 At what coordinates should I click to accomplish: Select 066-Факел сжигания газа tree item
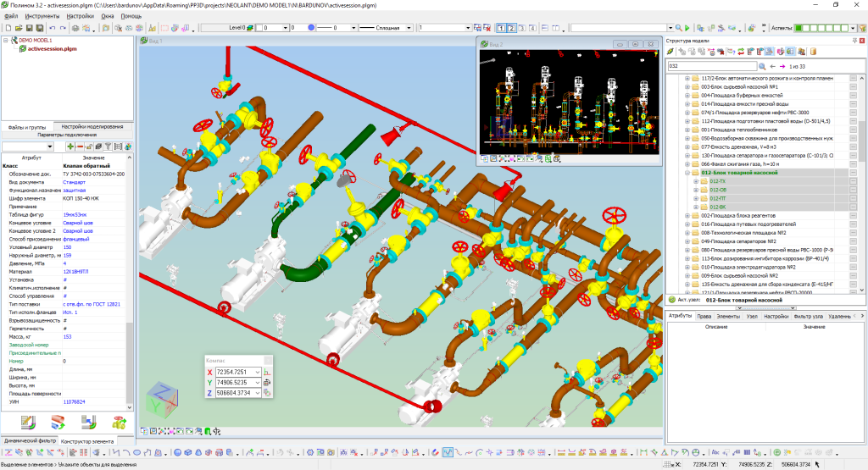point(740,164)
